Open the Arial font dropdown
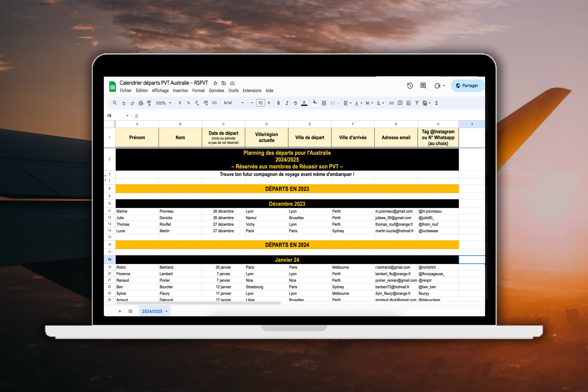This screenshot has width=588, height=392. pos(233,103)
